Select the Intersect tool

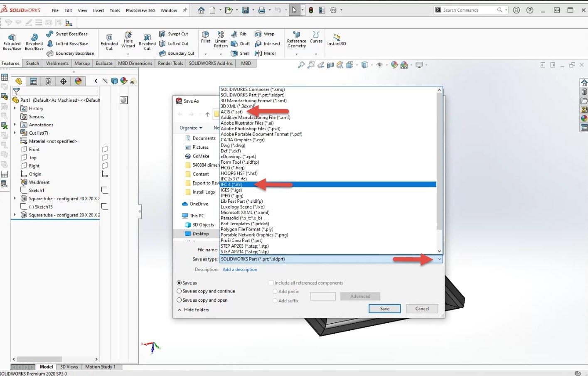(x=268, y=44)
